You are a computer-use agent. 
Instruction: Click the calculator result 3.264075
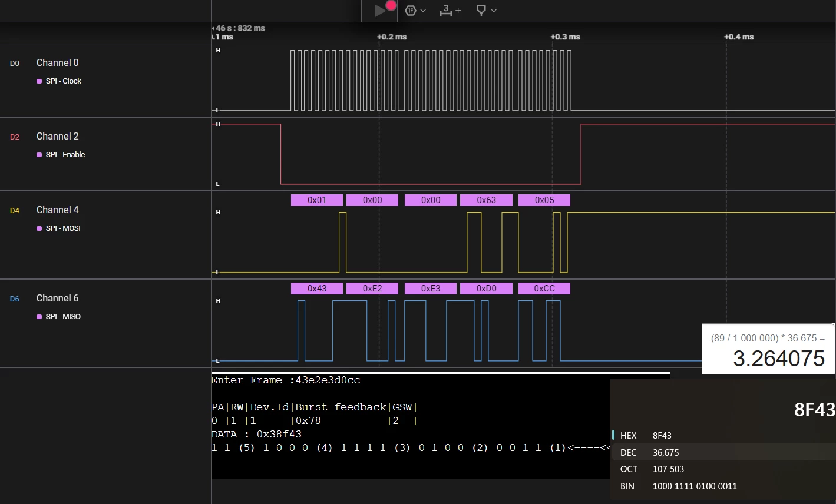pyautogui.click(x=779, y=359)
